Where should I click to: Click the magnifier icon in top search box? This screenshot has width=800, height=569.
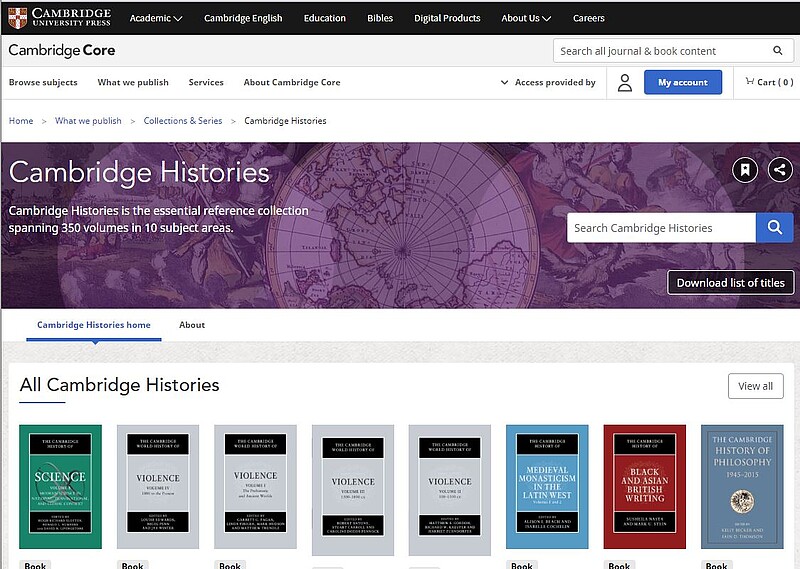[777, 51]
